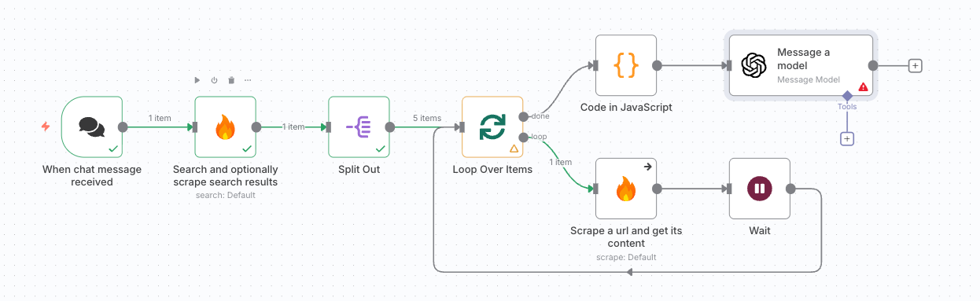Click the 'Code in JavaScript' label

pyautogui.click(x=626, y=108)
